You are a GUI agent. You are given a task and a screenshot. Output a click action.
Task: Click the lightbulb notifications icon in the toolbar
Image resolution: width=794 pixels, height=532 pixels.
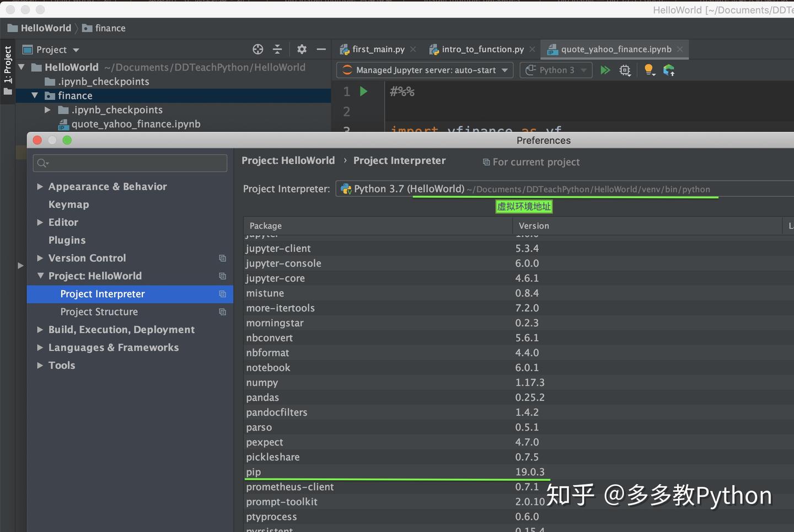coord(649,70)
